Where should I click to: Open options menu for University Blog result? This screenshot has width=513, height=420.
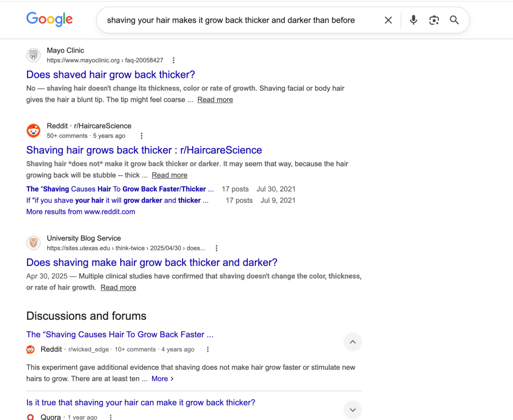[217, 248]
